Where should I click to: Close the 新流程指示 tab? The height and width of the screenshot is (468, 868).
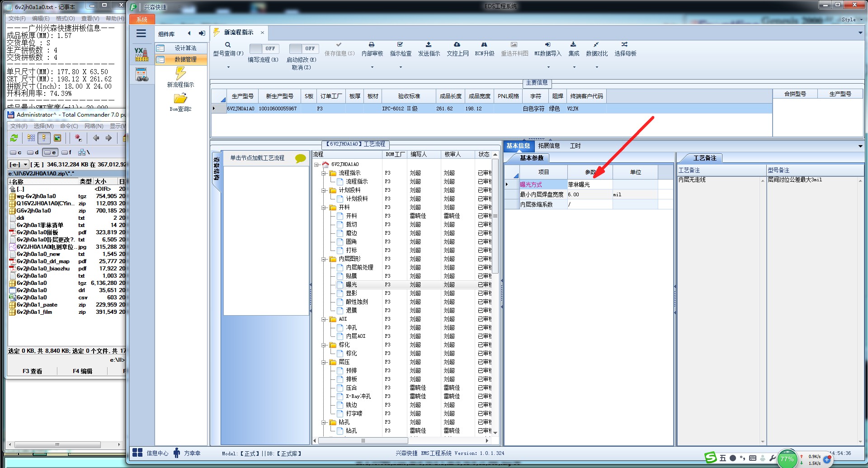[x=262, y=32]
